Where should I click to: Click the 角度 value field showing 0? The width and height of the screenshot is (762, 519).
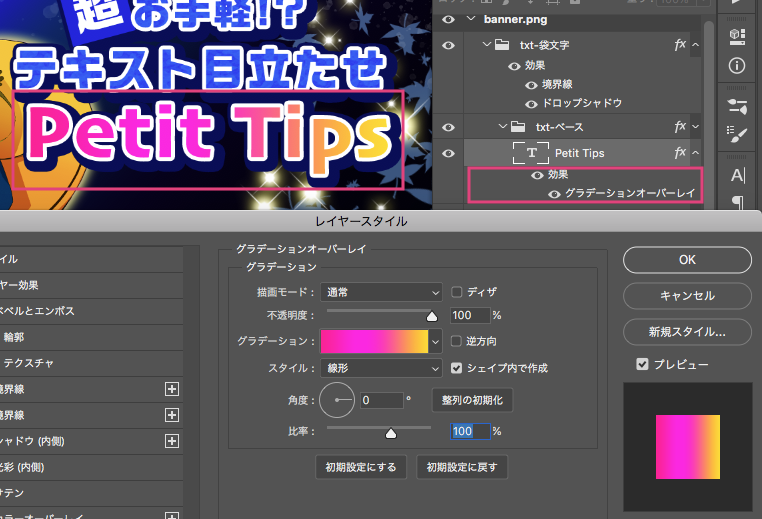pyautogui.click(x=382, y=400)
